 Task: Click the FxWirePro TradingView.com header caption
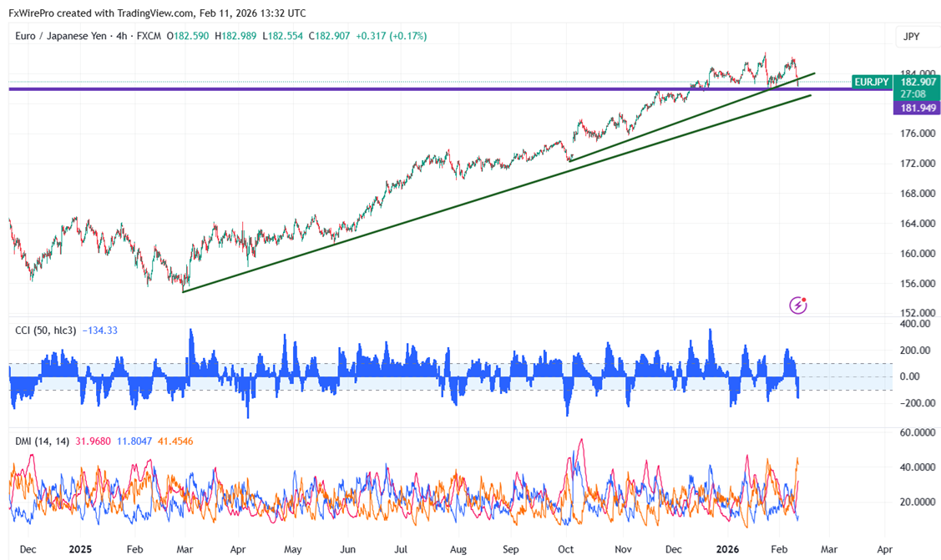(157, 13)
